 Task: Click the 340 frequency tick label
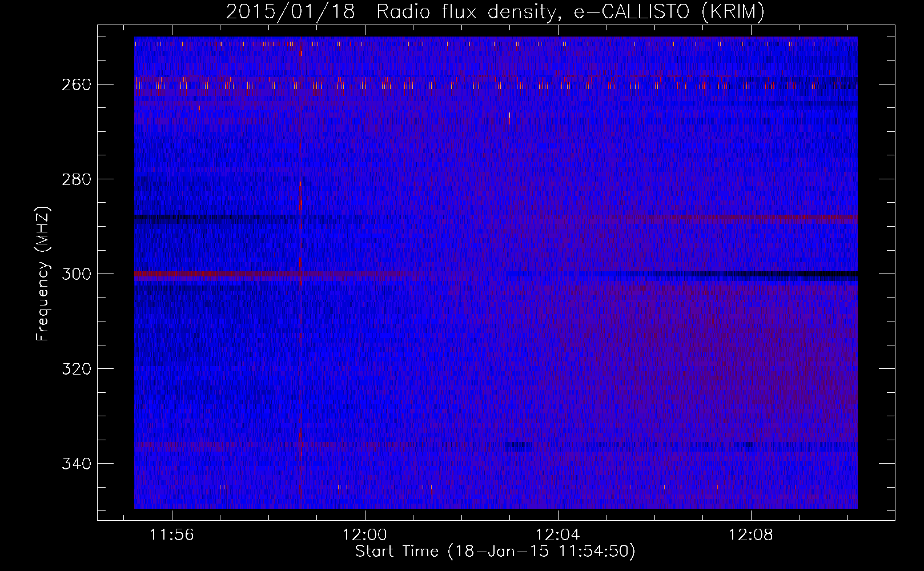pyautogui.click(x=76, y=464)
